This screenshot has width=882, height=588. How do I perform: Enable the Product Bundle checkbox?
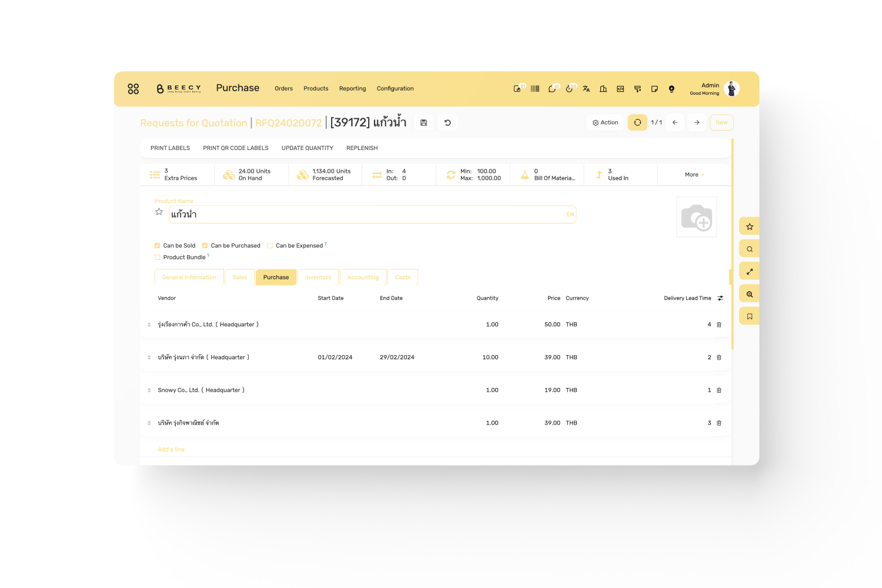coord(157,258)
